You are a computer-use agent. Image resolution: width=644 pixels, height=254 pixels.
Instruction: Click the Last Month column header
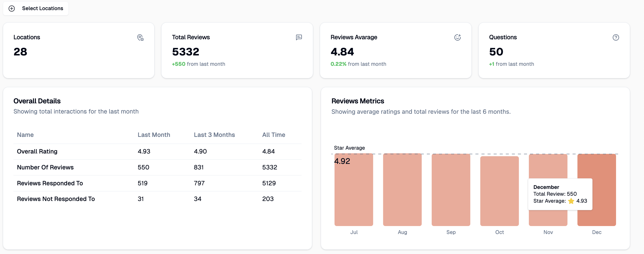[x=154, y=135]
